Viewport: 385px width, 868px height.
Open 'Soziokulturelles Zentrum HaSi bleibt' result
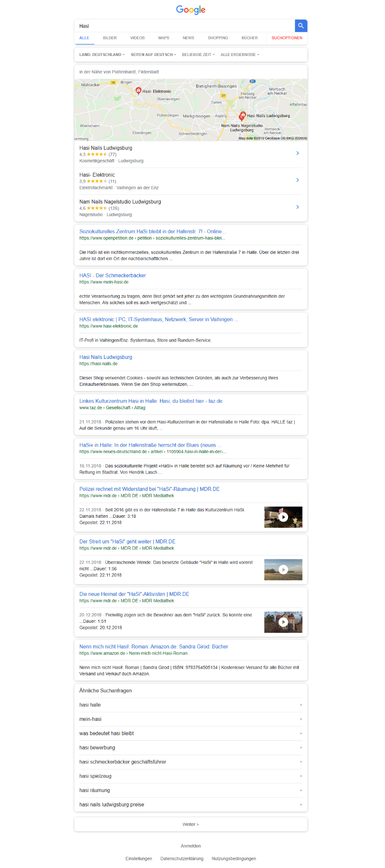(153, 232)
